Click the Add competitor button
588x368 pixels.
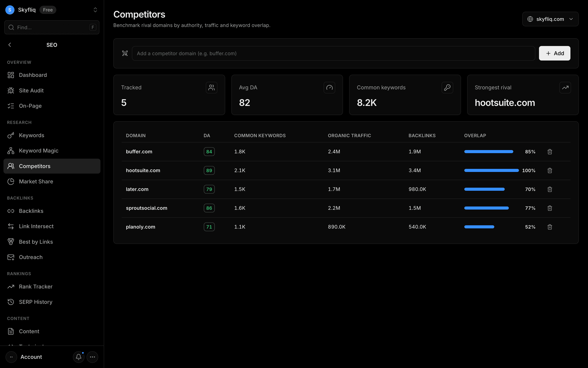click(x=555, y=53)
